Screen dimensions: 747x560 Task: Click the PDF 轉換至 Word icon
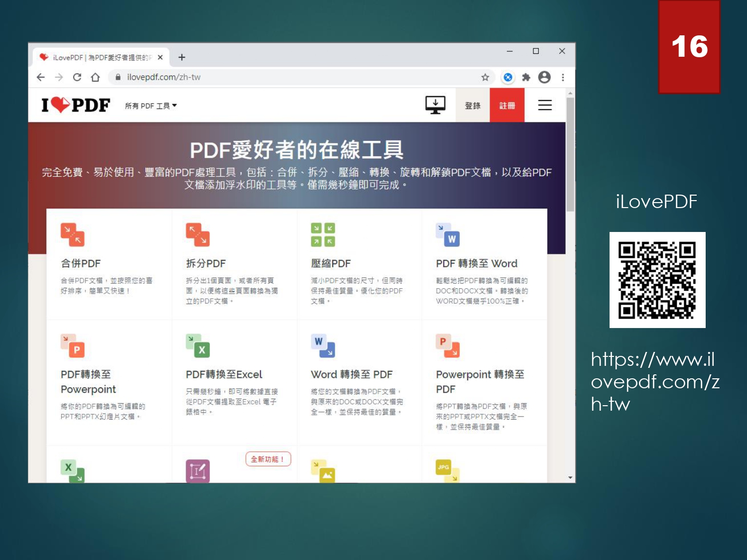point(448,235)
